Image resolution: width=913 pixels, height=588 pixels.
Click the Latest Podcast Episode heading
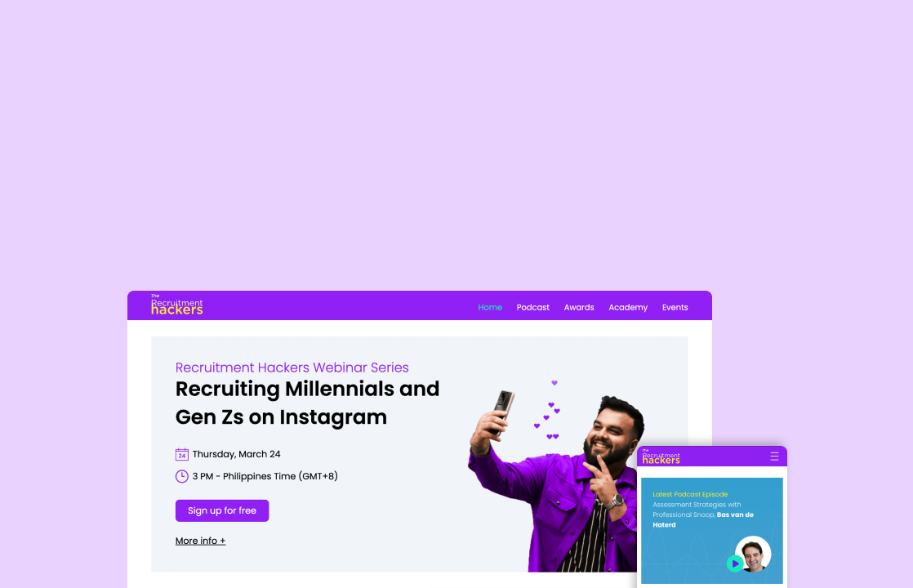pos(690,494)
